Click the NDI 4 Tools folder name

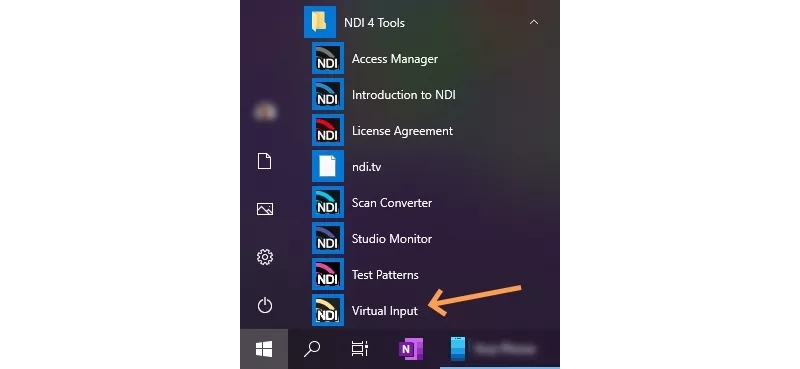click(374, 22)
